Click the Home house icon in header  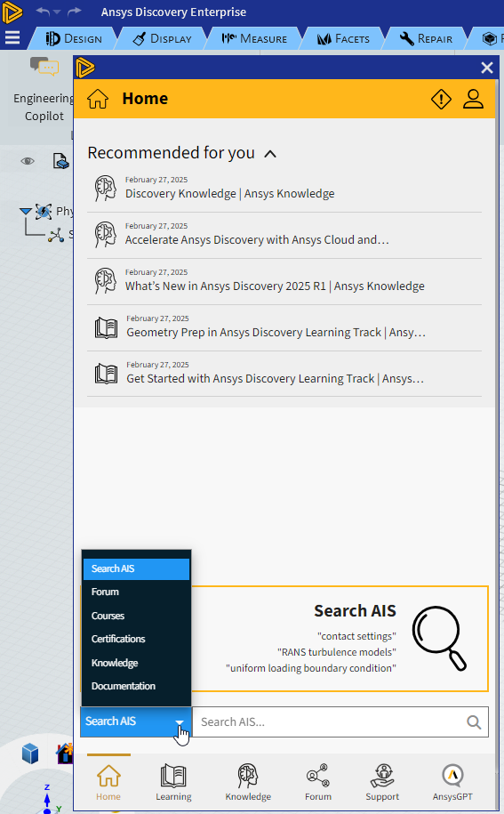click(x=98, y=99)
